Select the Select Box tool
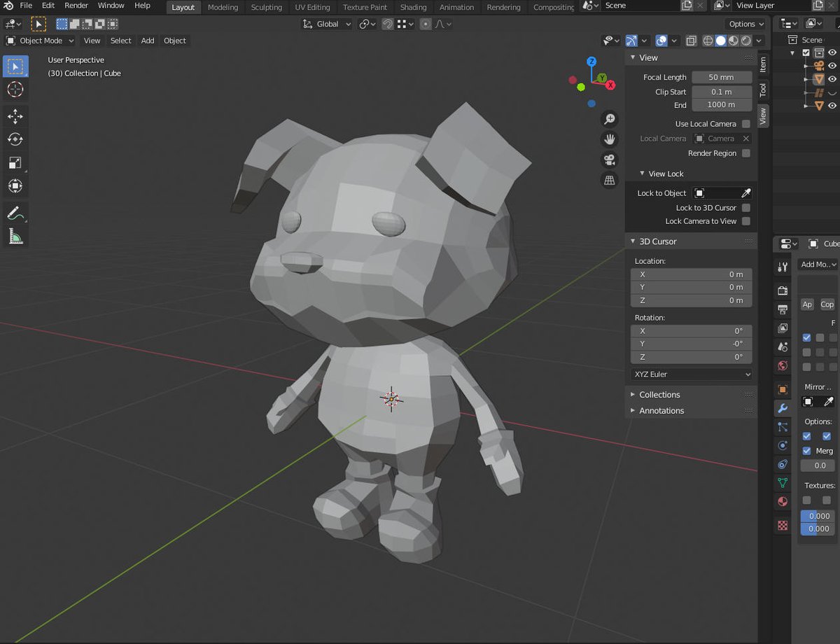The width and height of the screenshot is (840, 644). (15, 66)
